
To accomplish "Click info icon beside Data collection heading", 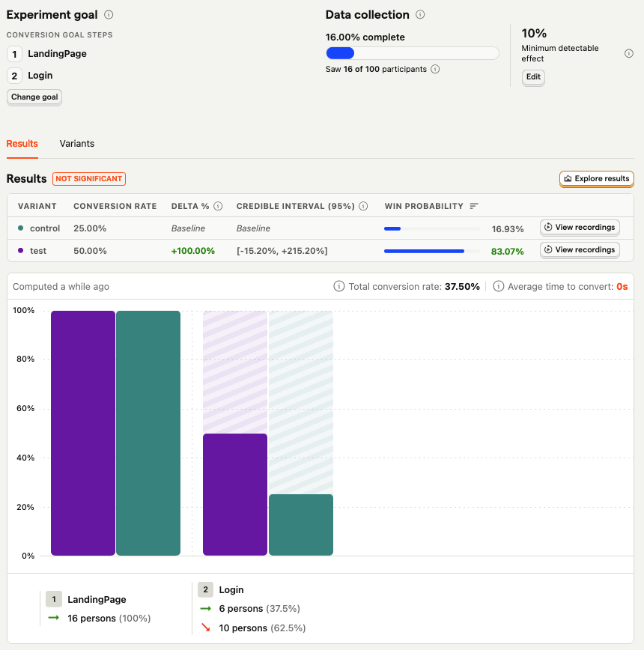I will tap(420, 15).
